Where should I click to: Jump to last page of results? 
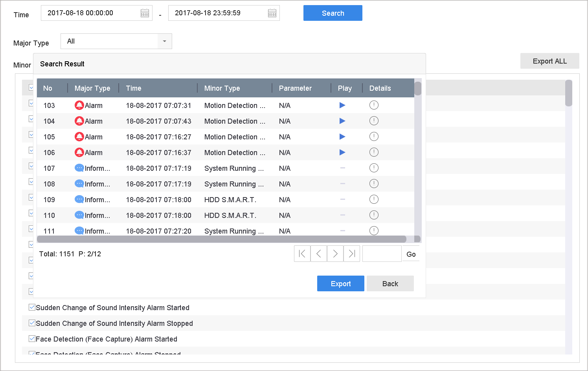[x=352, y=254]
